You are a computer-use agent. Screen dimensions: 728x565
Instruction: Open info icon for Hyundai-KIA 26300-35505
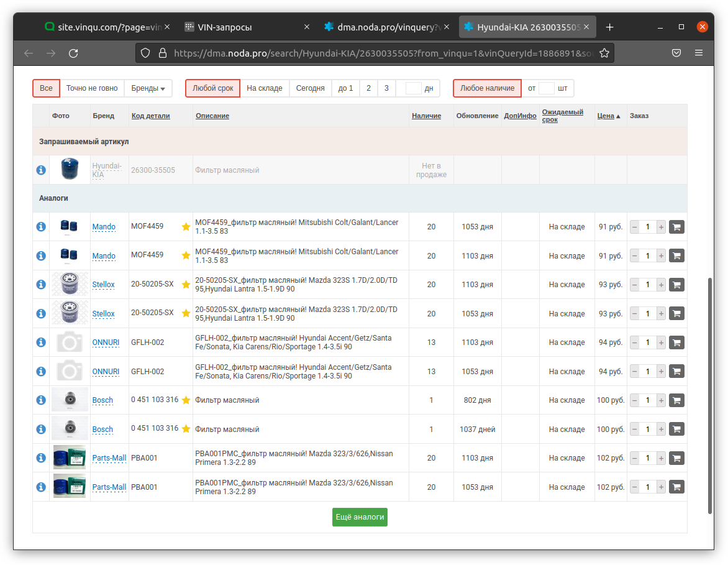(41, 170)
